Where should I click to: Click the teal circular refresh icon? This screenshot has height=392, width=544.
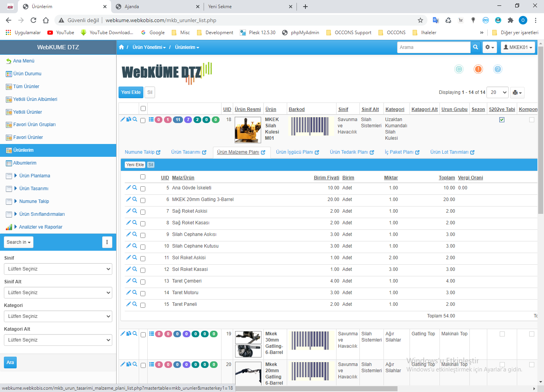[x=459, y=69]
